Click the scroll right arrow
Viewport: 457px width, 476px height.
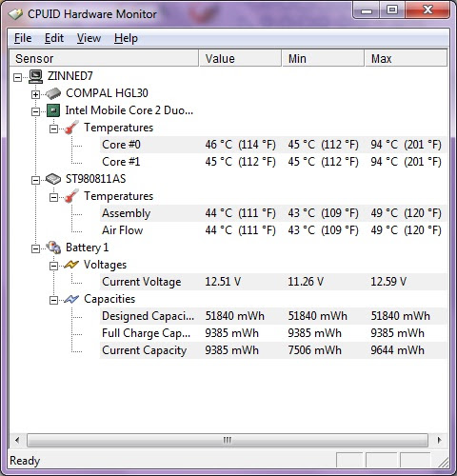(x=439, y=440)
